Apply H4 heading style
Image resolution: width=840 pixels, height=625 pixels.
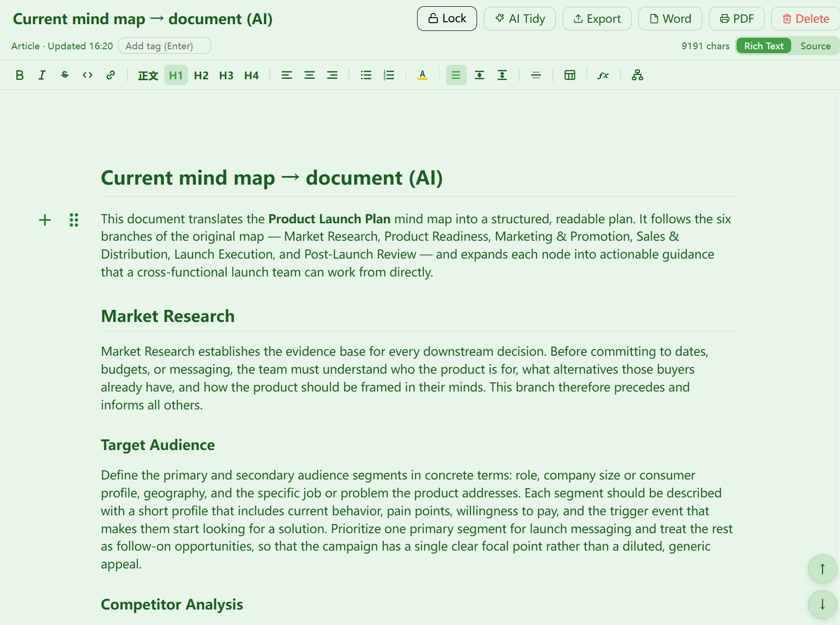coord(251,75)
